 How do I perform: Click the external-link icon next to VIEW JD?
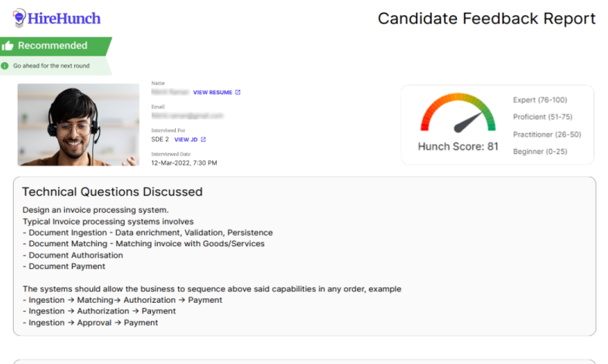(203, 140)
